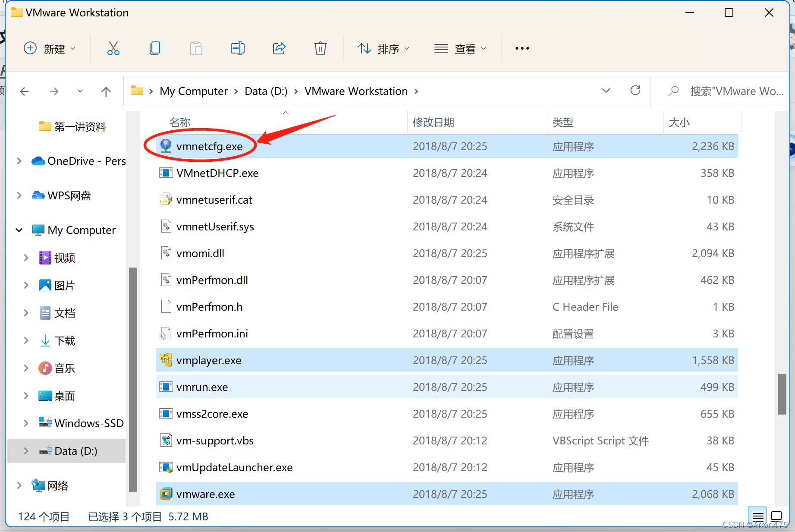Click the vmnetcfg.exe globe icon

tap(166, 146)
